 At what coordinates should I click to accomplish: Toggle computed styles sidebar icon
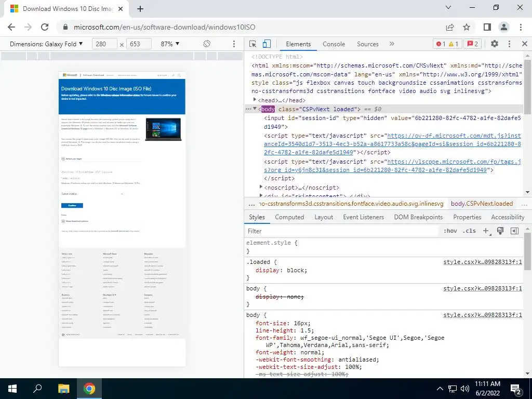[514, 231]
